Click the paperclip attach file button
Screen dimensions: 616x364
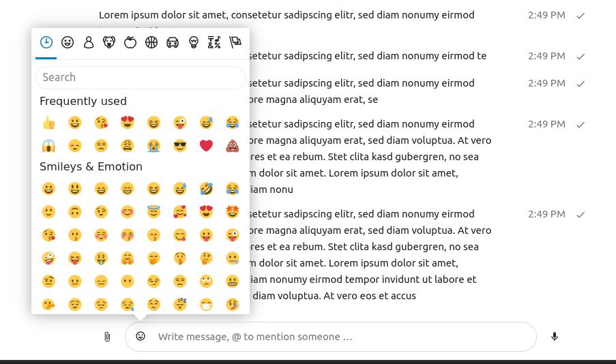point(107,337)
